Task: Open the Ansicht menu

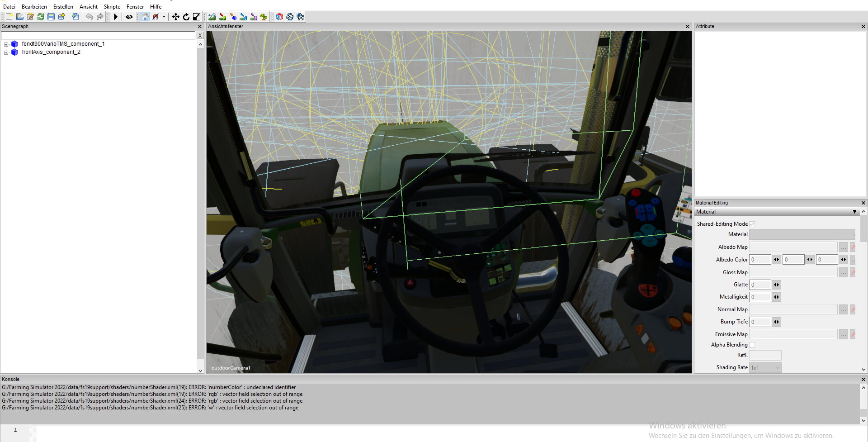Action: click(x=88, y=7)
